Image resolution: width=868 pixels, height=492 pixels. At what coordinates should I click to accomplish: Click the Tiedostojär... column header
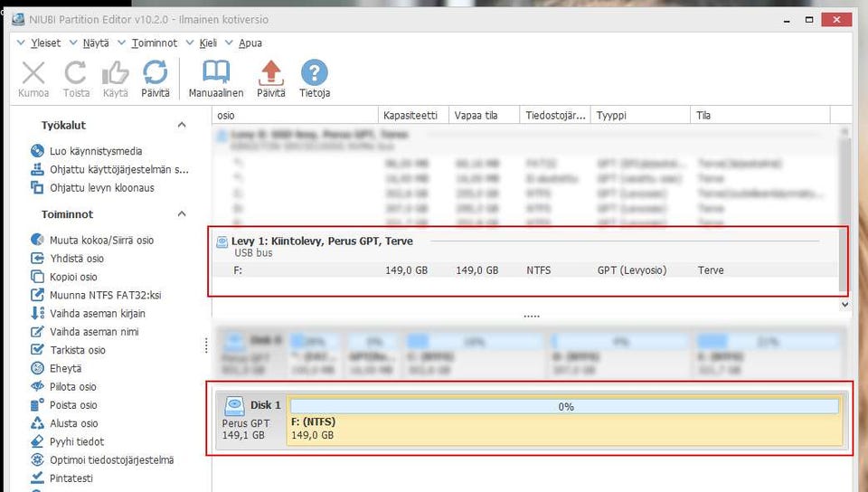(x=555, y=115)
